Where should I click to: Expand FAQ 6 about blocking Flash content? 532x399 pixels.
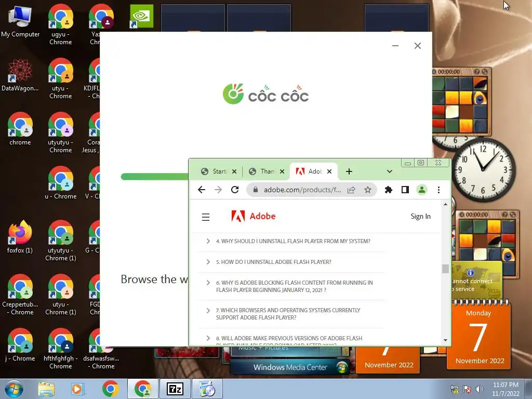(291, 286)
